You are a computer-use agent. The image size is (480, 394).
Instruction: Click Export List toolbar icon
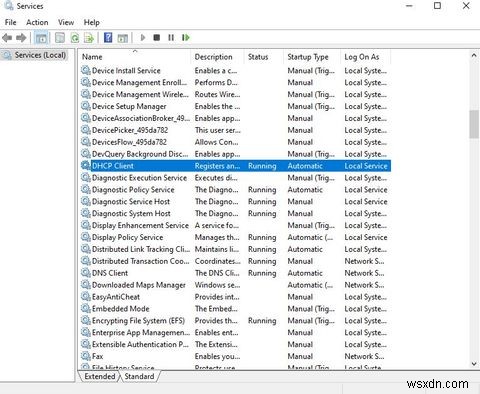click(89, 38)
